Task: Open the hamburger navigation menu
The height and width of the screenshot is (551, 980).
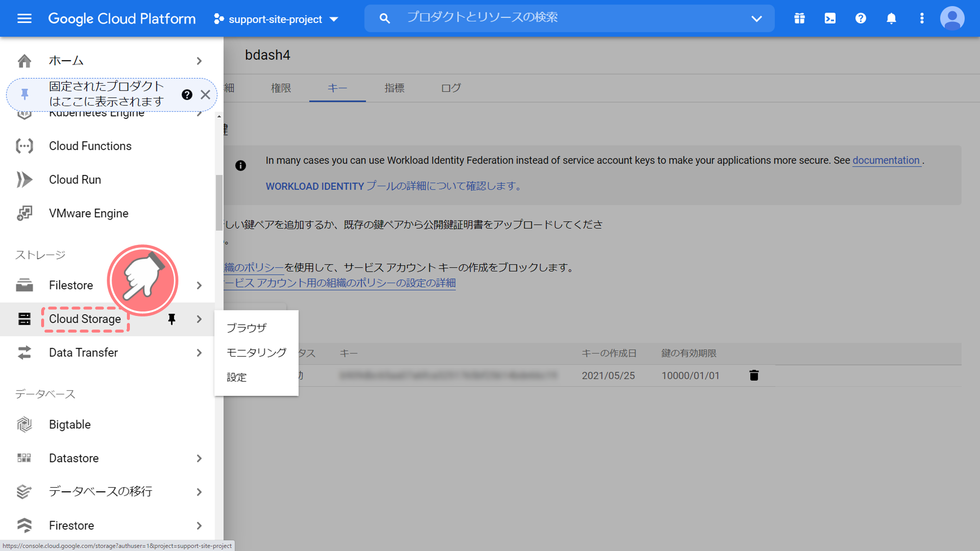Action: coord(24,19)
